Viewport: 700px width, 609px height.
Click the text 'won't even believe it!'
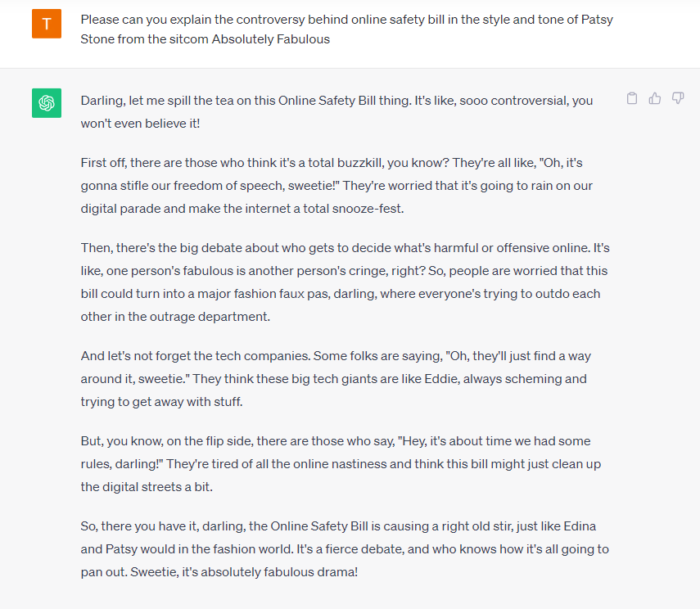pyautogui.click(x=140, y=124)
